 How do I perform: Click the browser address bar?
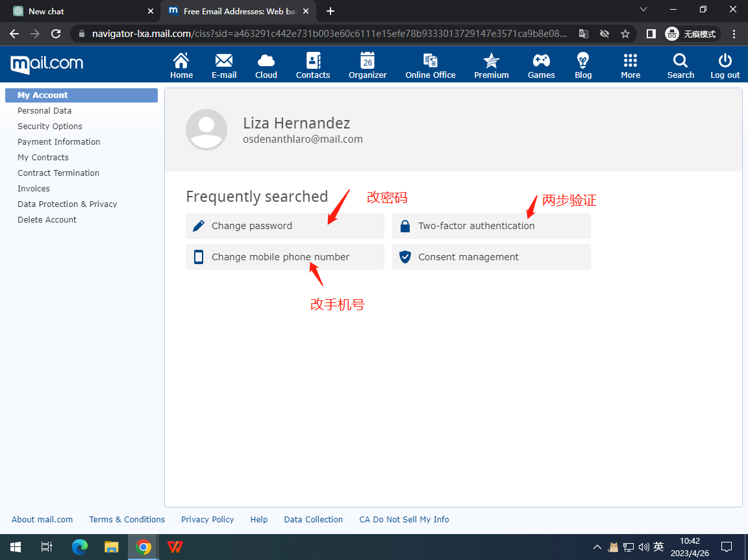point(325,34)
